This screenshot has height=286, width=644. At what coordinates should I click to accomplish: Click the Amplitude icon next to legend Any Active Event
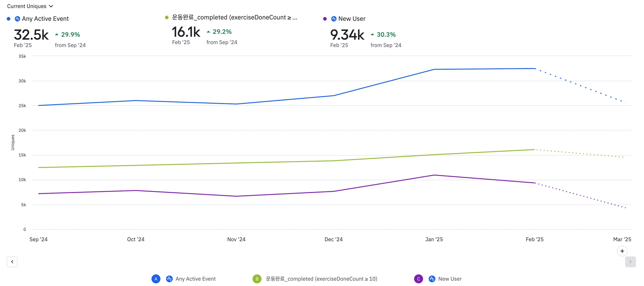(169, 279)
